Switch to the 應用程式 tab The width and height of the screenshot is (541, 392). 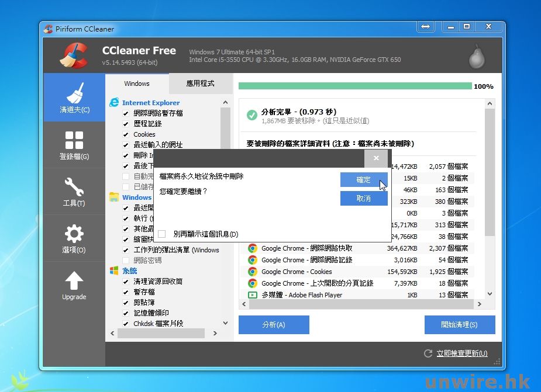coord(200,84)
